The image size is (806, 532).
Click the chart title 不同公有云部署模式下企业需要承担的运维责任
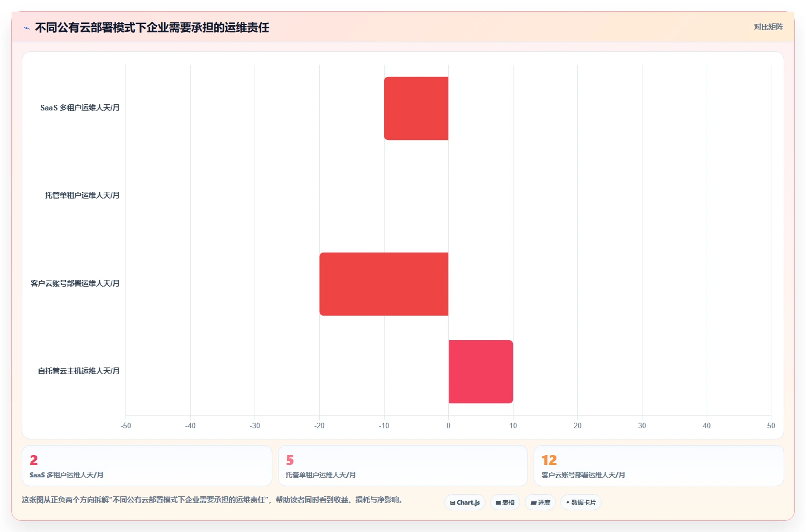click(x=152, y=27)
